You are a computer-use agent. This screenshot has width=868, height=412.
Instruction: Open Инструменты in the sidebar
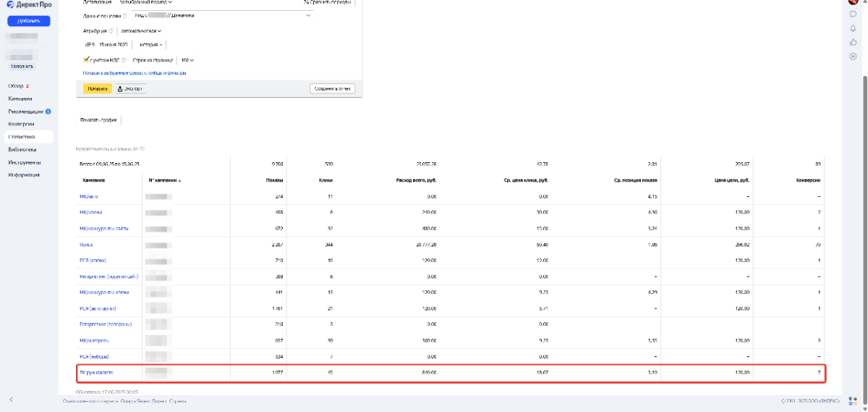(24, 162)
